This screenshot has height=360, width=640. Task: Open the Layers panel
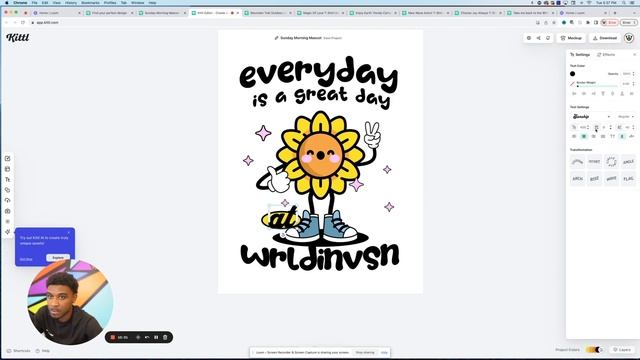point(622,350)
